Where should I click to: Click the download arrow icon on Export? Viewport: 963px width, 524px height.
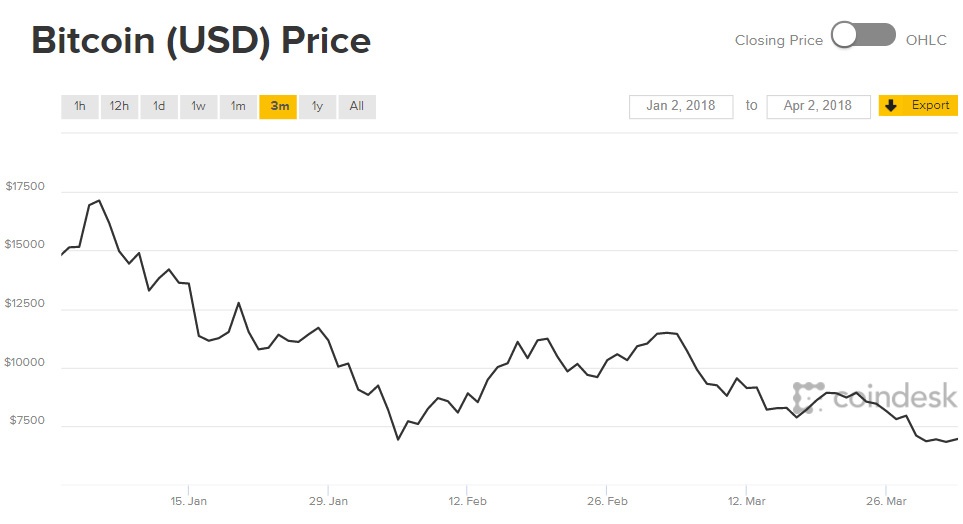pos(891,105)
